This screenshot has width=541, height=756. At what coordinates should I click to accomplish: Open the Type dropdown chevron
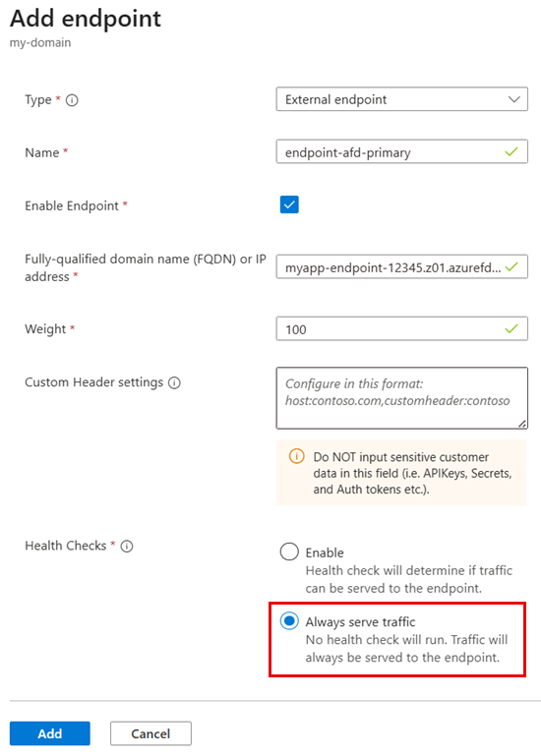coord(514,99)
